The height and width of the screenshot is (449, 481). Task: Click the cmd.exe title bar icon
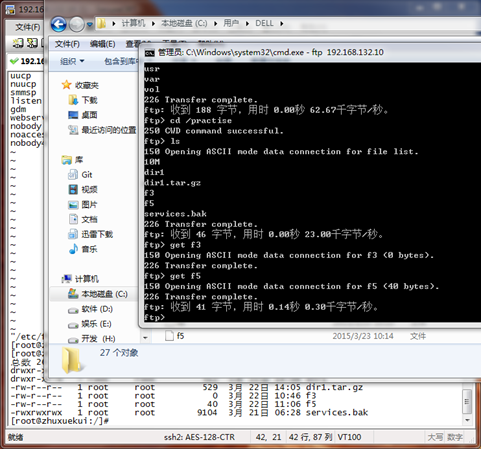pos(150,53)
